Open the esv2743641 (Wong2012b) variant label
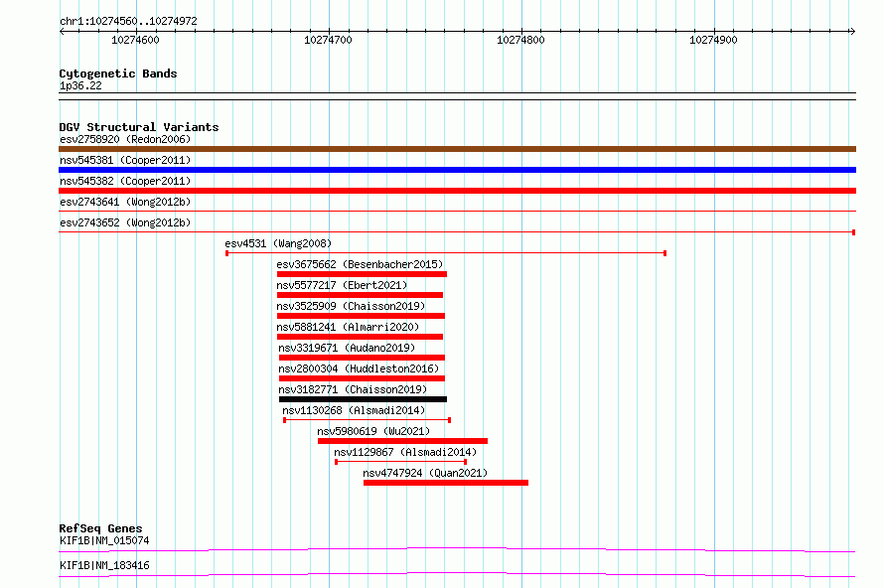The width and height of the screenshot is (884, 588). [x=125, y=202]
